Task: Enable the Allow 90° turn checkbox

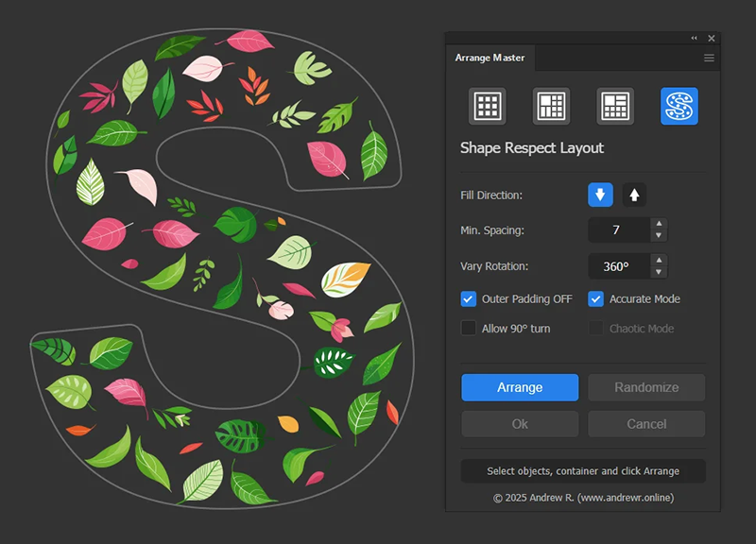Action: click(469, 329)
